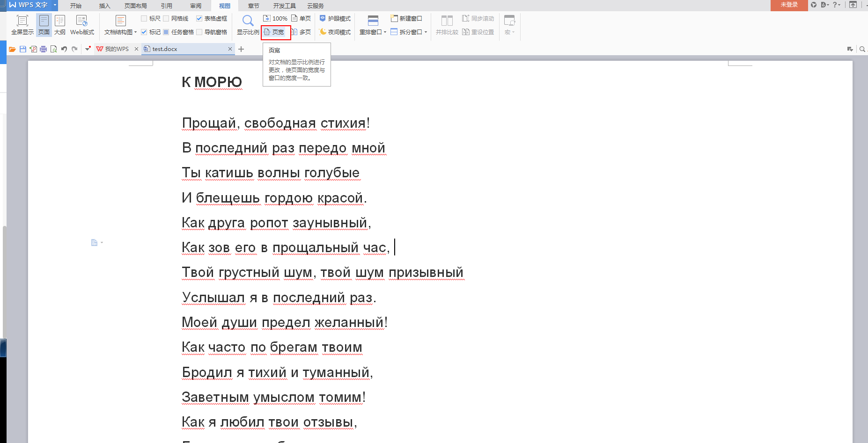Enable night mode (夜间模式)

[335, 32]
